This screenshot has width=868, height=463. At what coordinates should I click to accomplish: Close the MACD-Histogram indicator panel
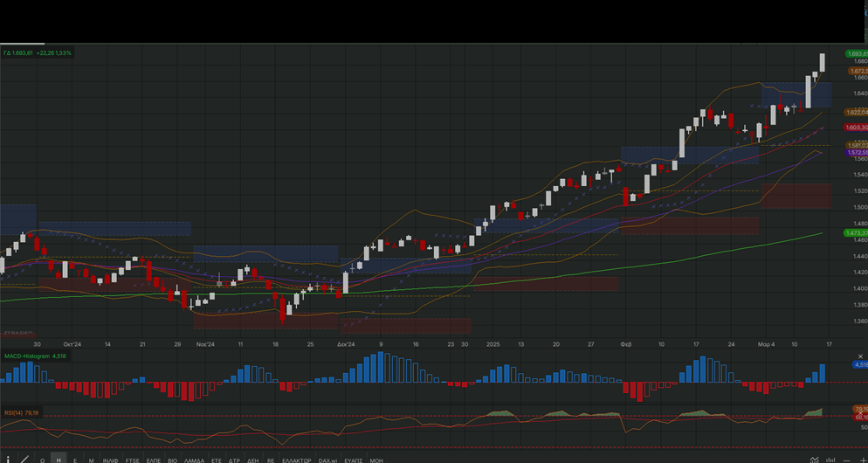860,356
